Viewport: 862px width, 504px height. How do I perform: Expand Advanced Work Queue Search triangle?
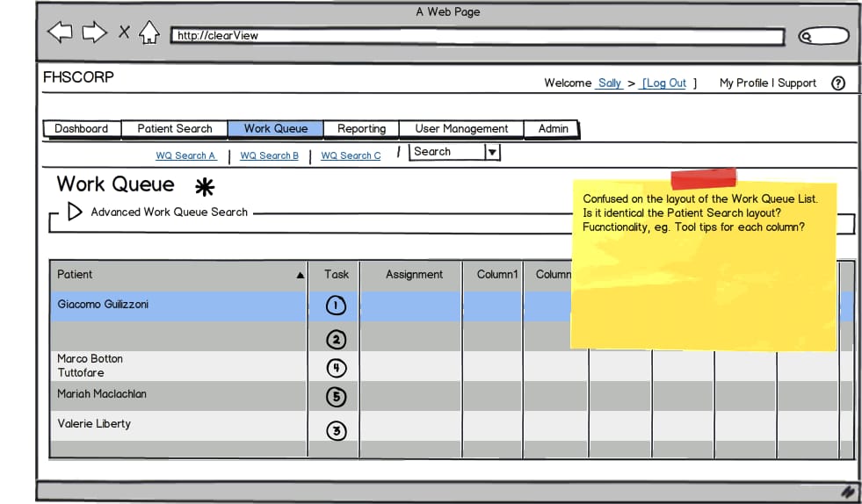point(75,212)
